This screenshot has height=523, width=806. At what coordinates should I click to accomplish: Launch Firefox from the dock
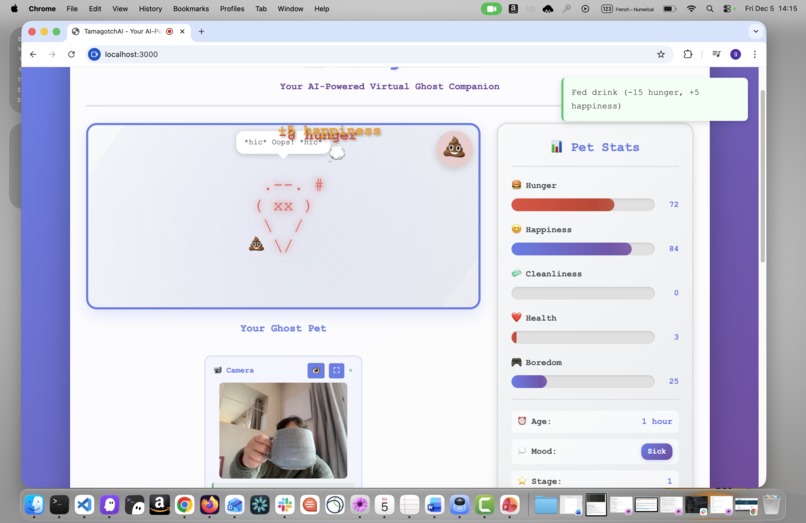(210, 504)
